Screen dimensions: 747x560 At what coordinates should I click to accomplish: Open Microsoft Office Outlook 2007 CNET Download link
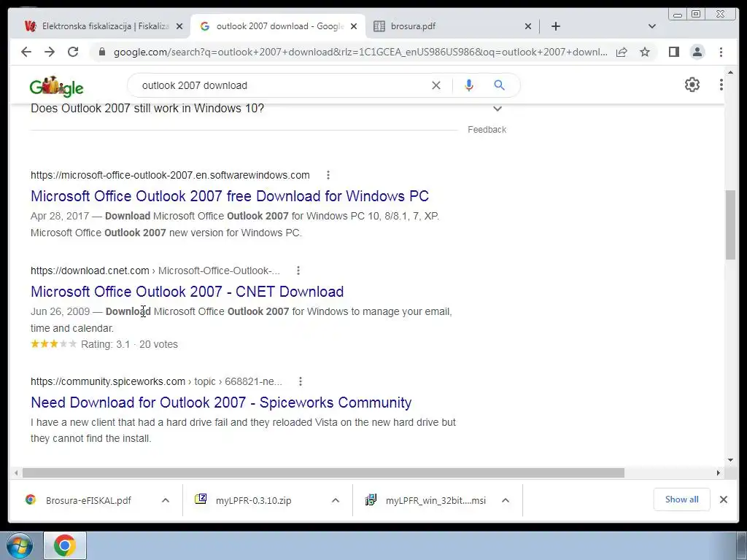pyautogui.click(x=187, y=292)
